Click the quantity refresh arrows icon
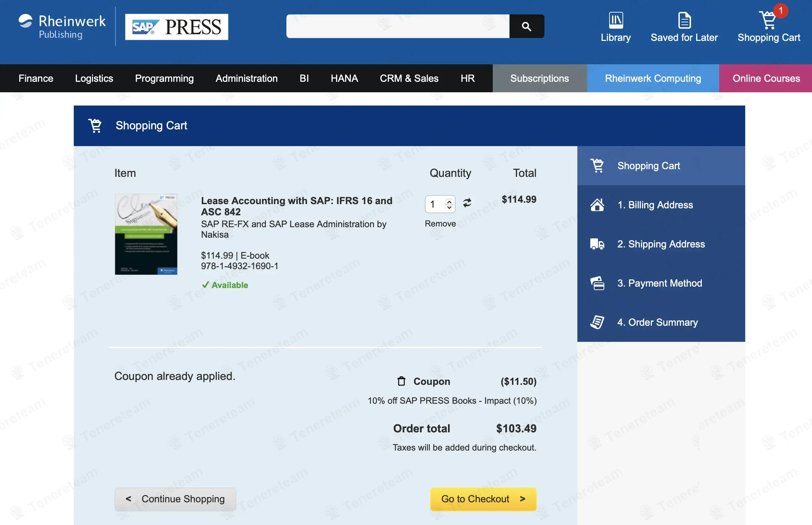This screenshot has width=812, height=525. [x=467, y=203]
